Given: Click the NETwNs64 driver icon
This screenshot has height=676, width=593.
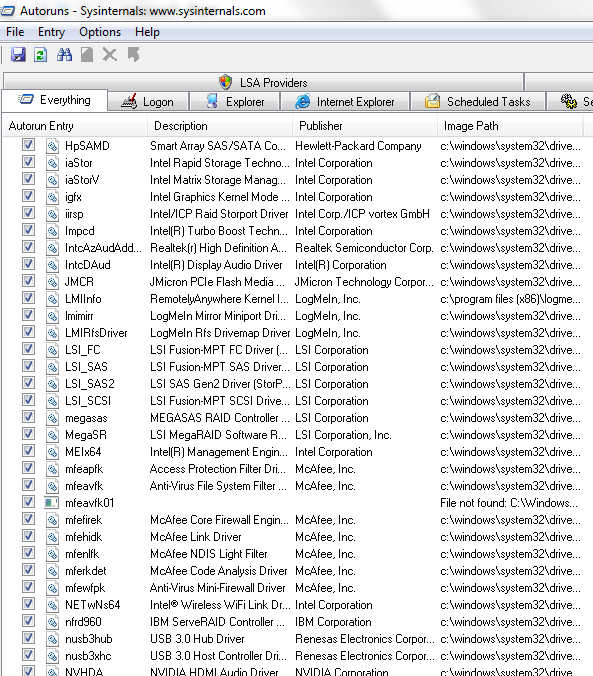Looking at the screenshot, I should point(52,605).
